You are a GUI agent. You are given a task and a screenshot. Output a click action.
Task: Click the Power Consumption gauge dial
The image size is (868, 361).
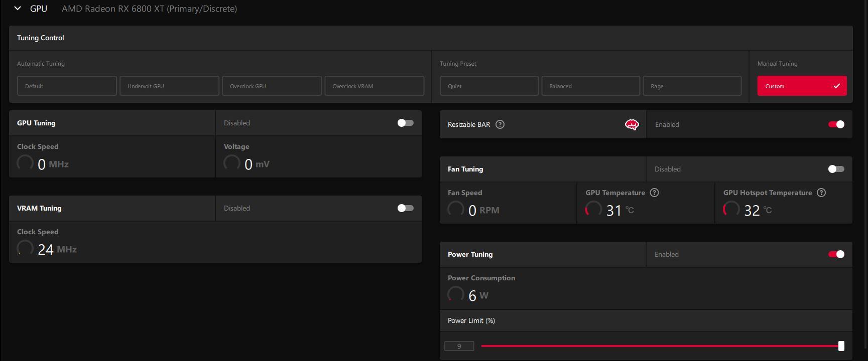456,294
